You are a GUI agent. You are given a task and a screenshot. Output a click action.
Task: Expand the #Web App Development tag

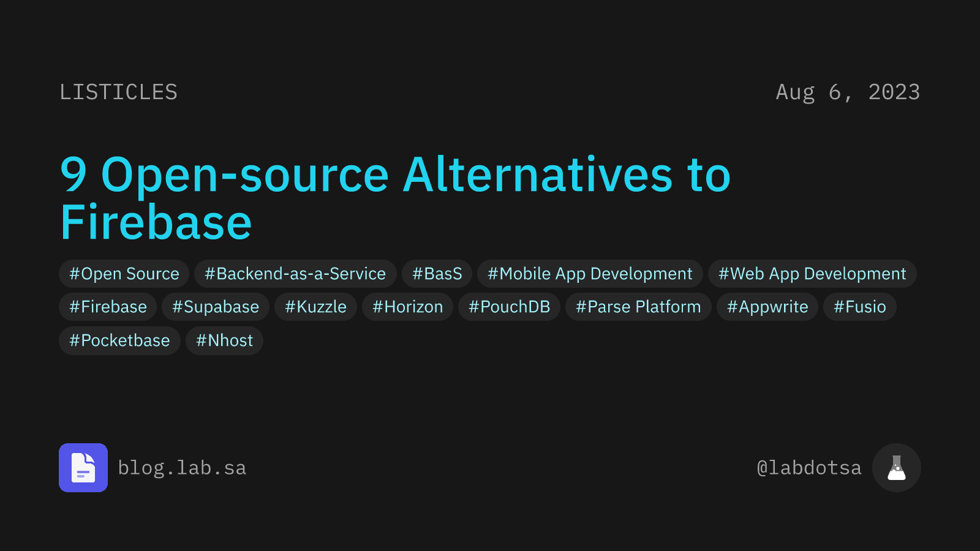tap(812, 274)
